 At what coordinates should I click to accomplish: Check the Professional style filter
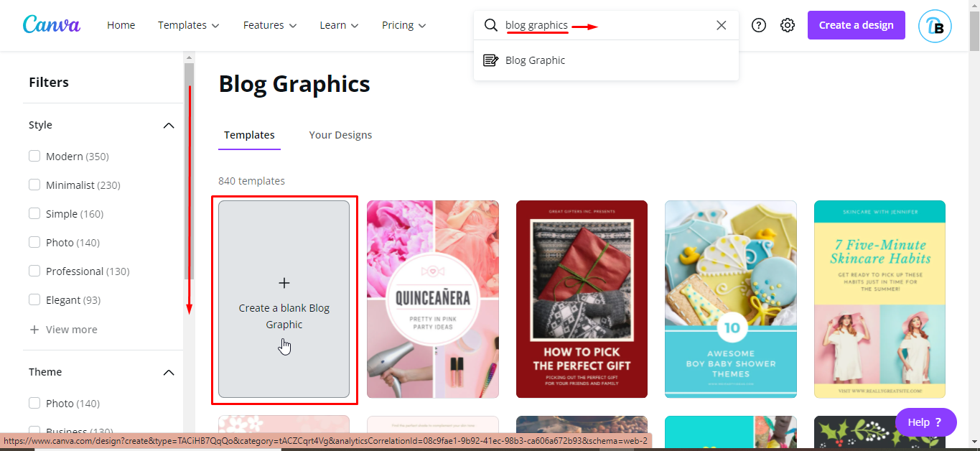pos(34,271)
